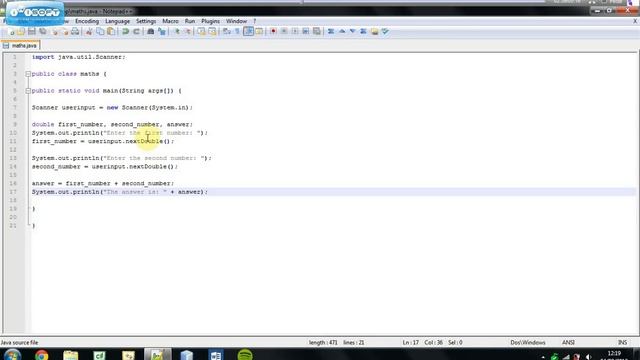Click Run macro multiple times icon
Screen dimensions: 640x360
click(306, 31)
